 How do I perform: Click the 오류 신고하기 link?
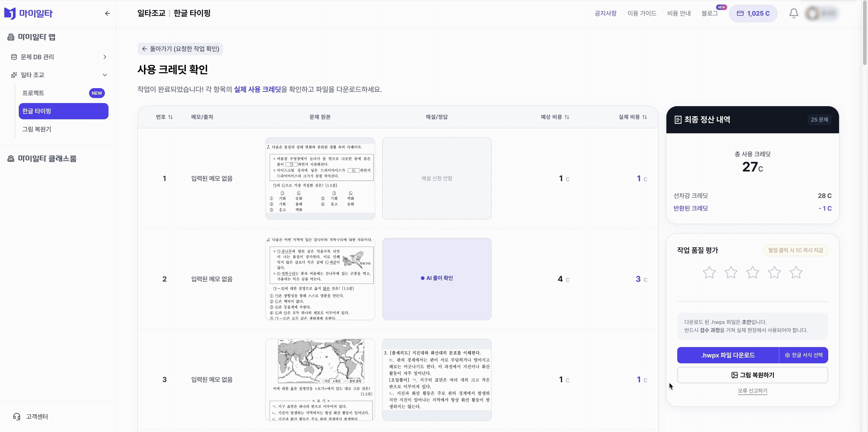(x=752, y=391)
